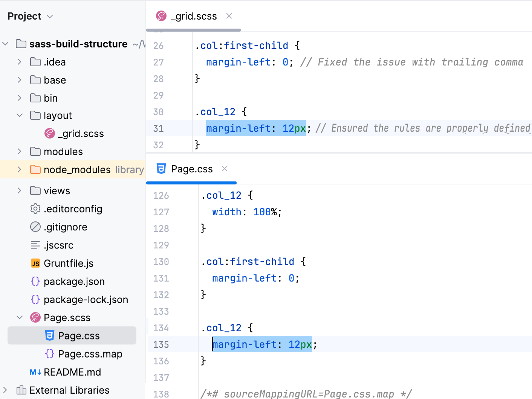Click the Markdown icon beside README.md
Image resolution: width=532 pixels, height=399 pixels.
point(35,372)
